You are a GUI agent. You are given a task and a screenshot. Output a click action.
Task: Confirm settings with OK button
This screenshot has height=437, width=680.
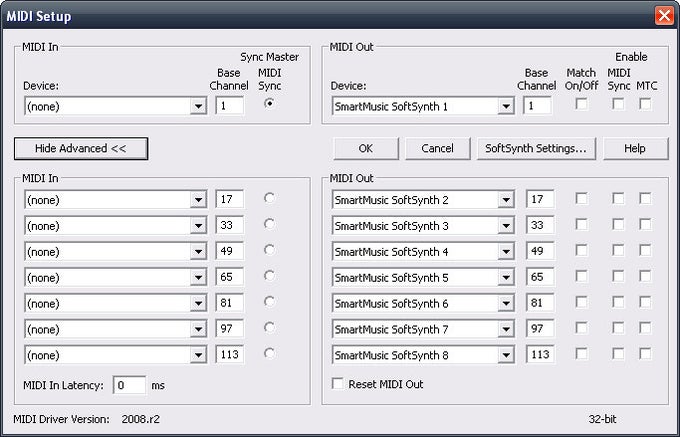click(366, 149)
